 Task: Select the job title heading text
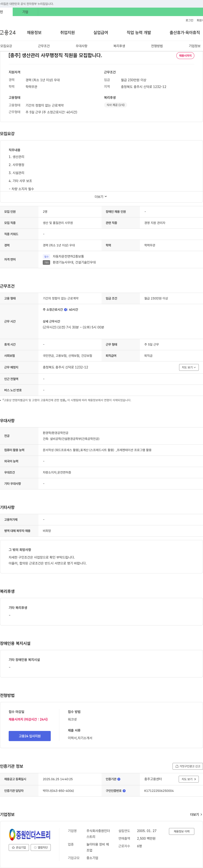pos(55,55)
